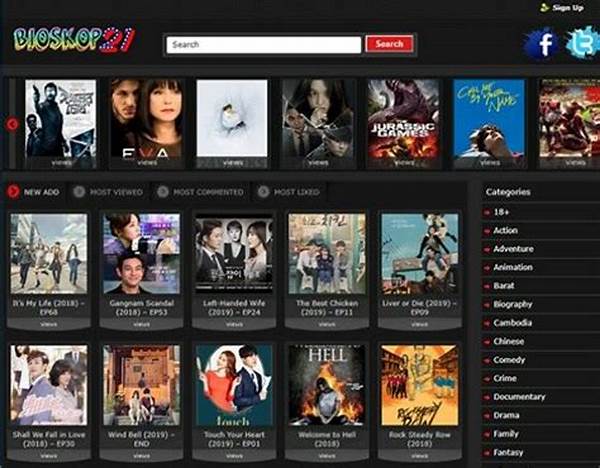Click the 'Wind Bell (2019) - END' title
Viewport: 600px width, 468px height.
pyautogui.click(x=142, y=439)
